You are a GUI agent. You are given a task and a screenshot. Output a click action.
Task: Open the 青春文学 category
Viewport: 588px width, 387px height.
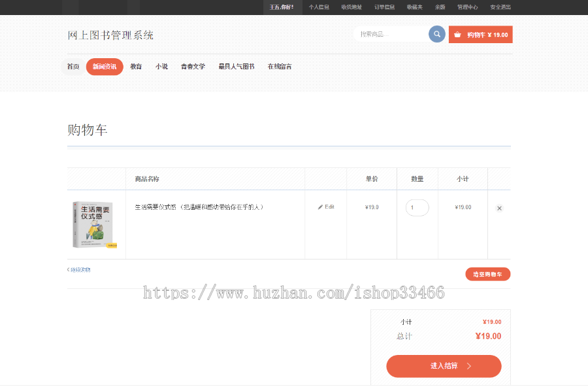(193, 67)
